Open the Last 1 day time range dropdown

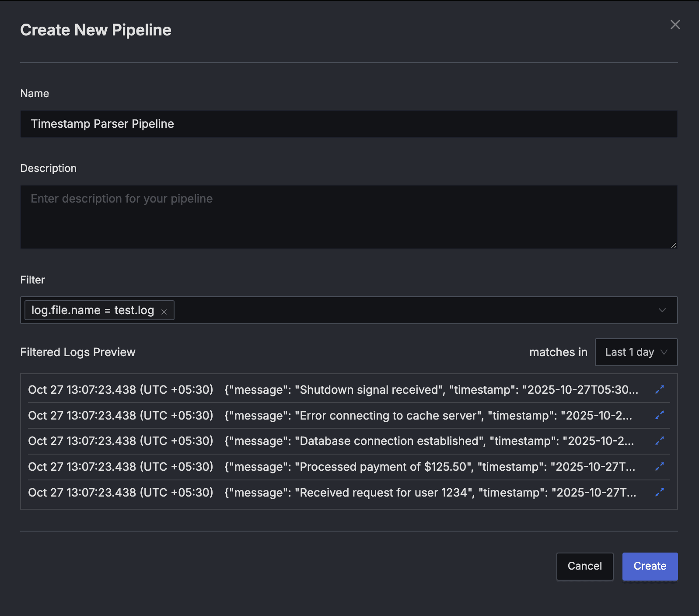[636, 352]
